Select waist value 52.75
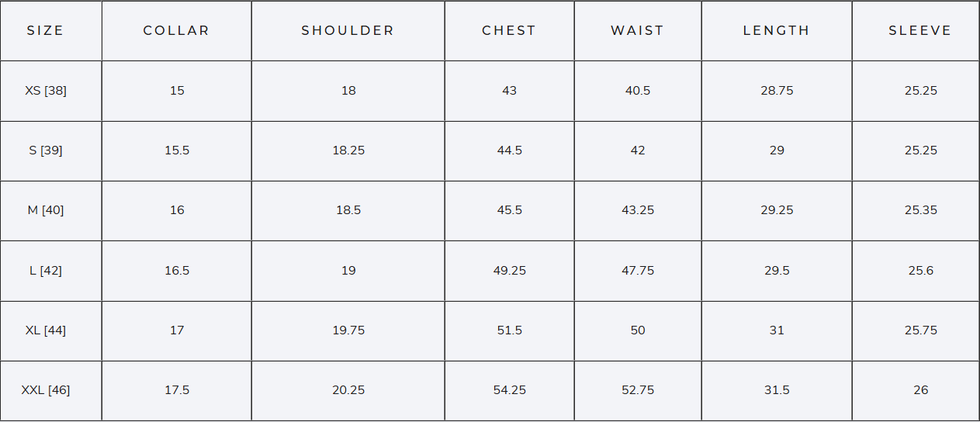Screen dimensions: 980x422 click(638, 390)
